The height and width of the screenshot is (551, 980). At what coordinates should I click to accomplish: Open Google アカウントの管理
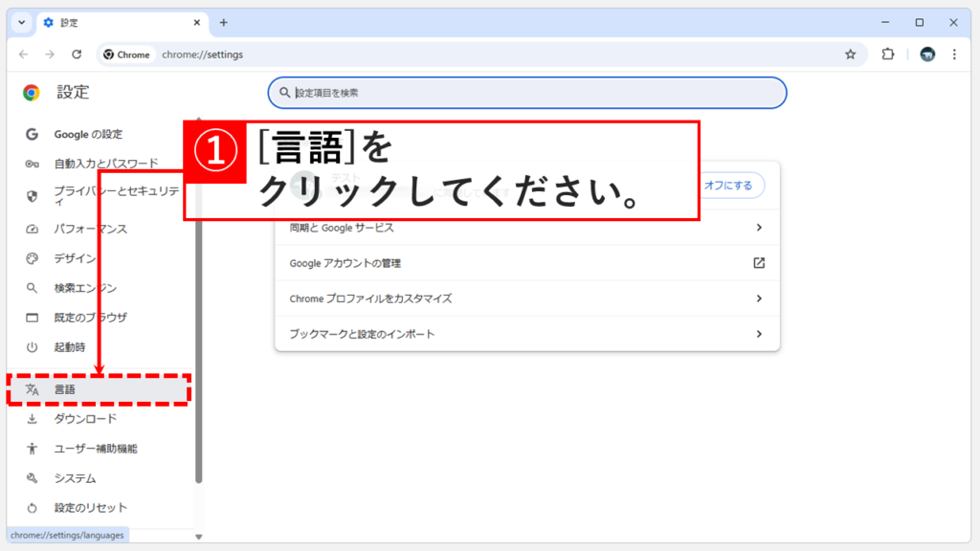[524, 263]
